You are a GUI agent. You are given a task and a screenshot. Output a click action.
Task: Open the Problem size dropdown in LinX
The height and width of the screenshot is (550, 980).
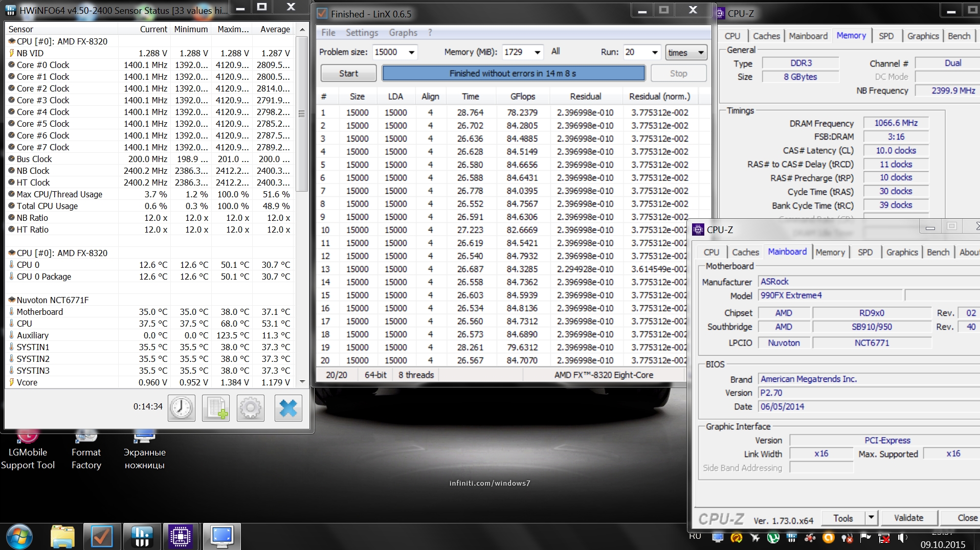(x=411, y=52)
